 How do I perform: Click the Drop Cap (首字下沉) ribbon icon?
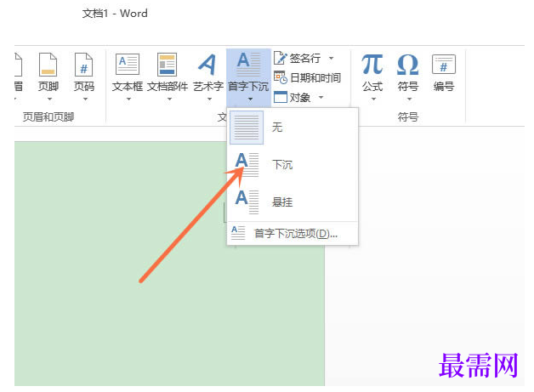pyautogui.click(x=248, y=65)
